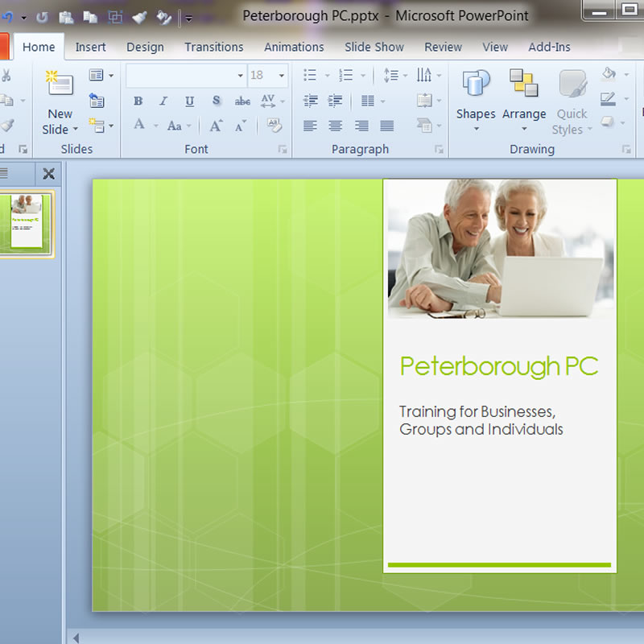Toggle italic text formatting
Screen dimensions: 644x644
tap(163, 101)
